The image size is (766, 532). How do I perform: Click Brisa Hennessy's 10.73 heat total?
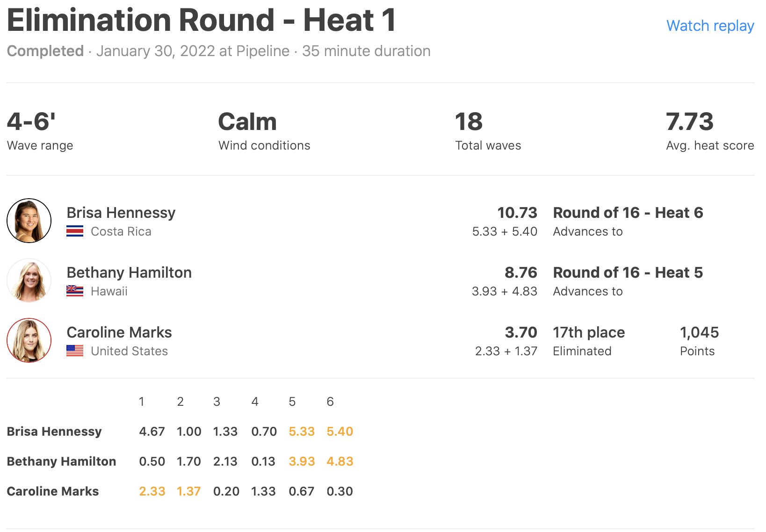tap(517, 213)
